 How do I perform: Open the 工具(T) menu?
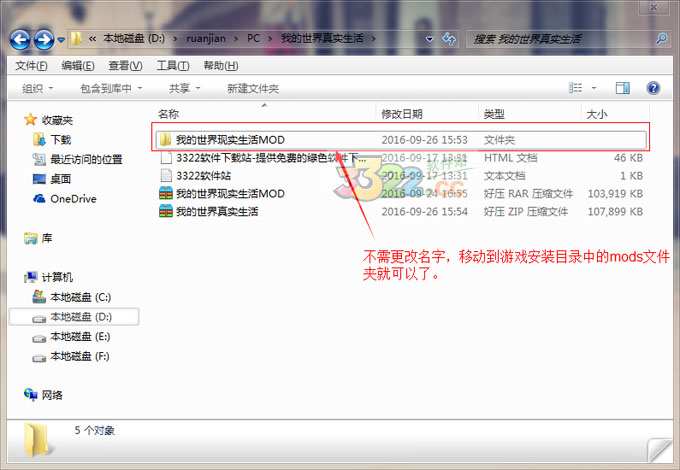tap(173, 65)
